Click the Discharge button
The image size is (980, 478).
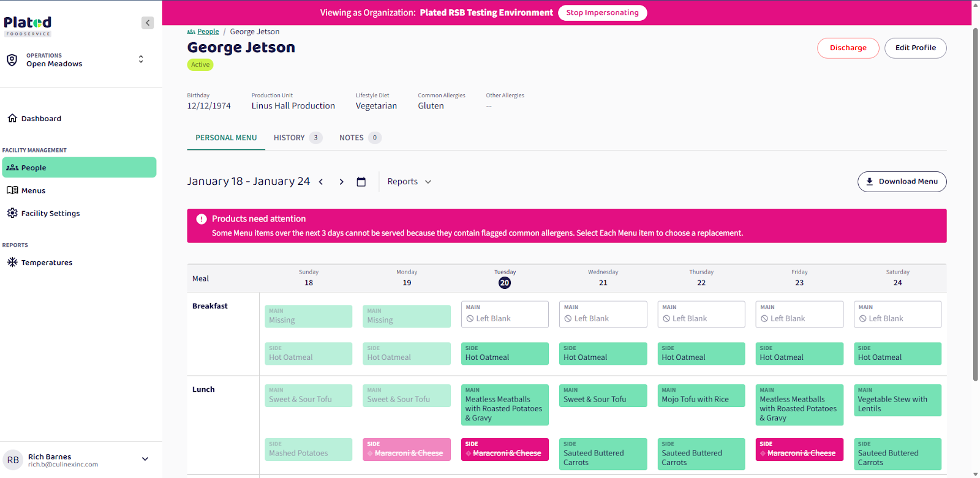pos(848,48)
